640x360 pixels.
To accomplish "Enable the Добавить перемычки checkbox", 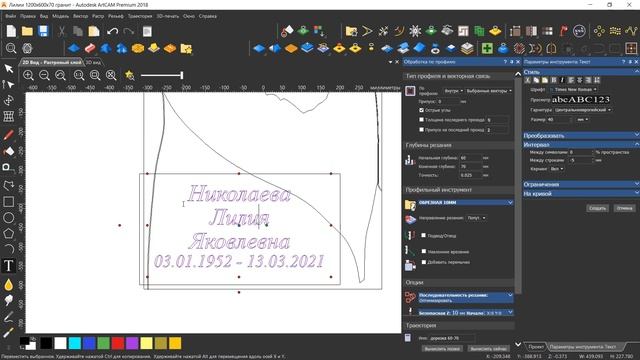I will click(x=424, y=262).
